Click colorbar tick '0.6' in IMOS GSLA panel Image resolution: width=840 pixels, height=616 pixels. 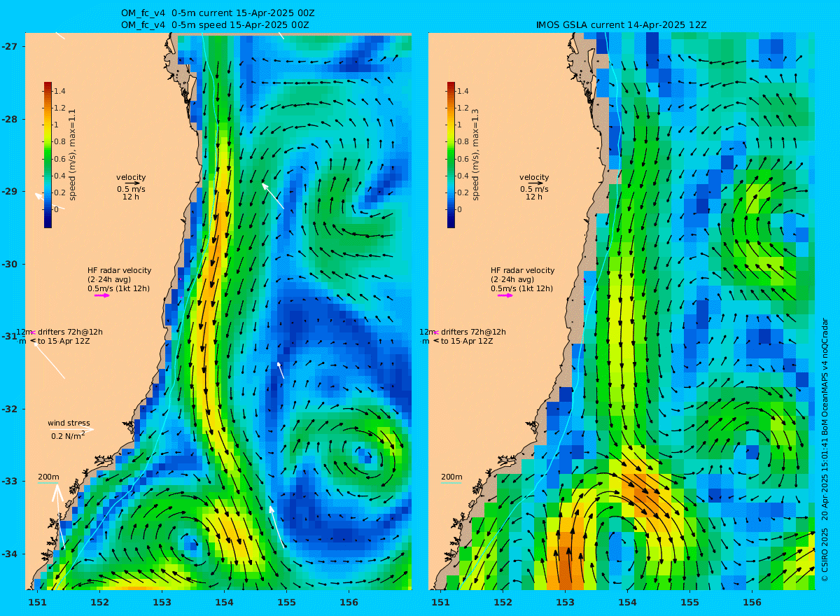(463, 158)
